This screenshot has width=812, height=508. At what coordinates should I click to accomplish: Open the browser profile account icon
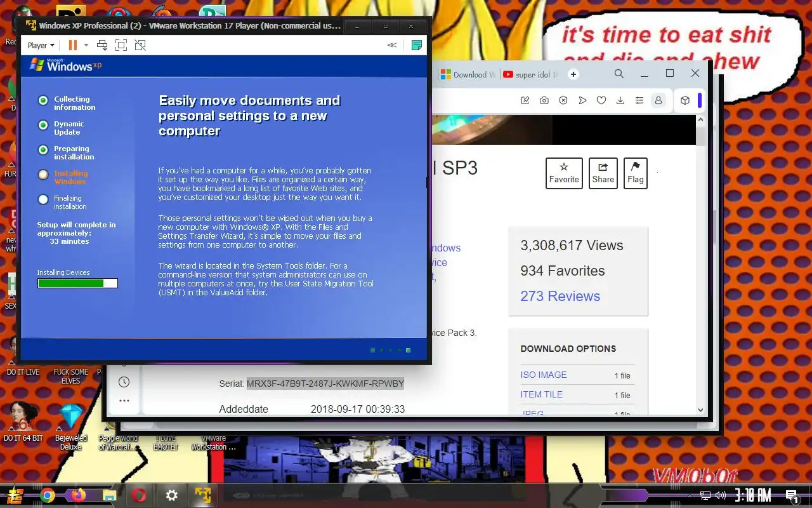658,100
